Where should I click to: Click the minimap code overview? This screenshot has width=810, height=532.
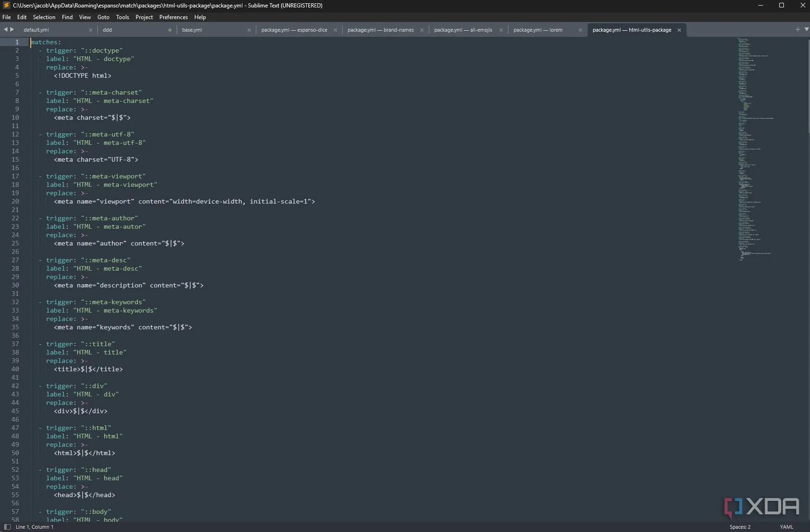pos(755,149)
